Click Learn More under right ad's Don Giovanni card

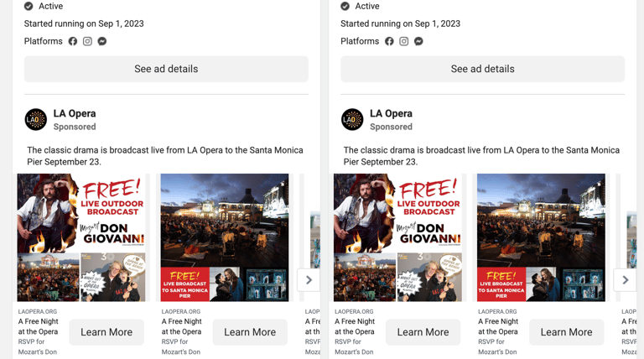(x=423, y=332)
